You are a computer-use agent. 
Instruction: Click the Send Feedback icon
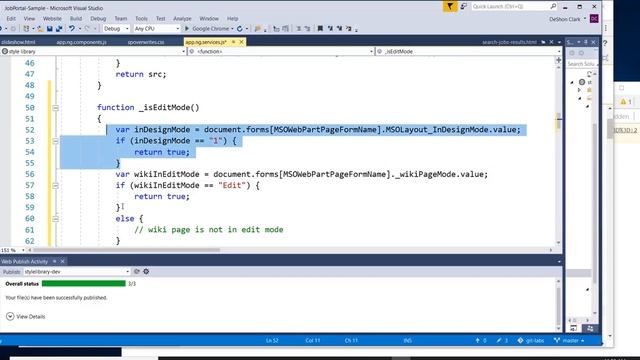(463, 7)
